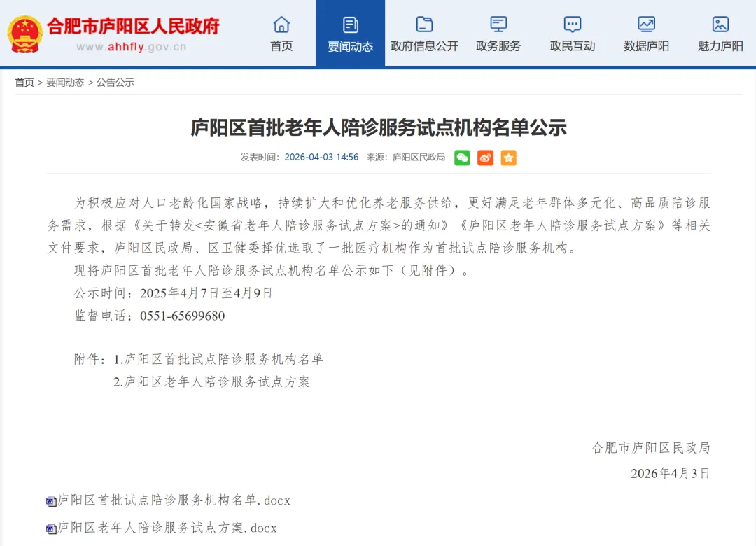Click docx icon beside 机构名单 attachment

pyautogui.click(x=51, y=501)
